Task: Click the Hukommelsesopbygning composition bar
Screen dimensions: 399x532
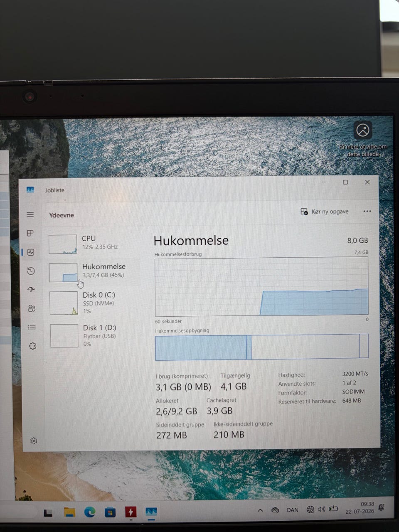Action: point(262,347)
